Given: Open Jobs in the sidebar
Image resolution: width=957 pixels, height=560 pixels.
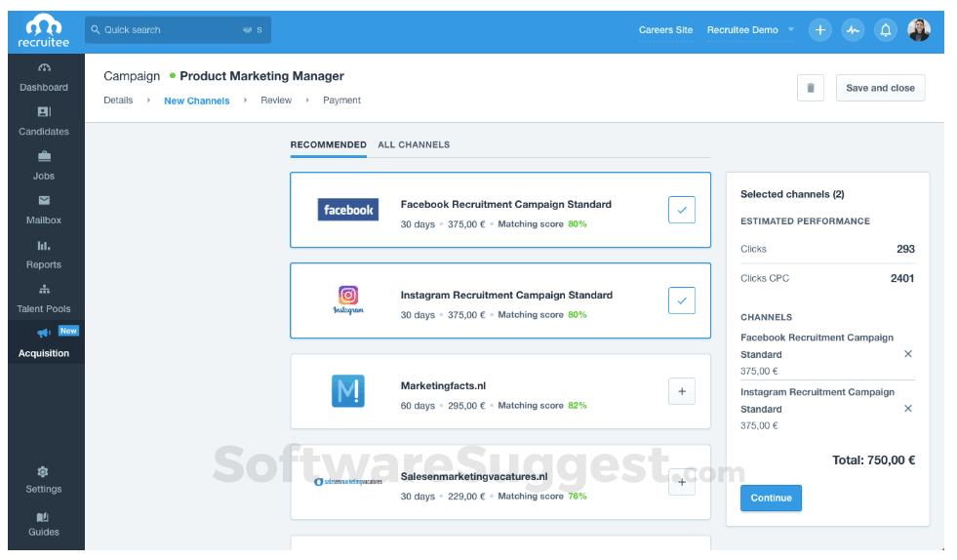Looking at the screenshot, I should [x=44, y=166].
